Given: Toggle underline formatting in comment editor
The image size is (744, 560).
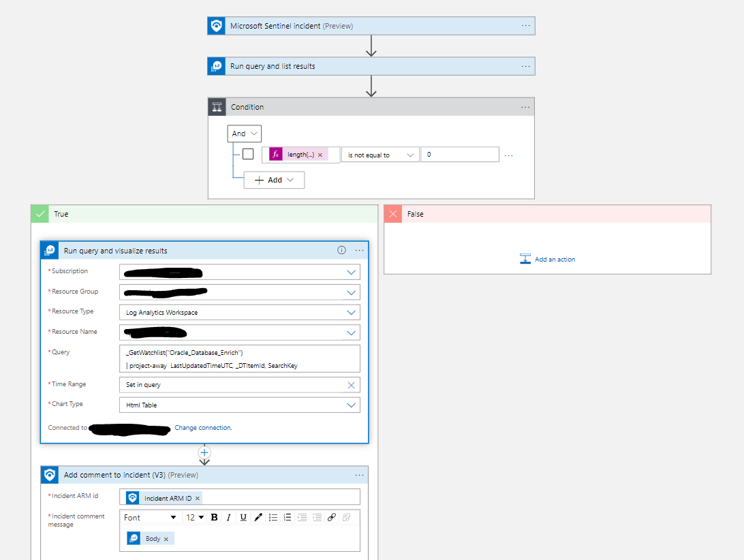Looking at the screenshot, I should (x=243, y=518).
